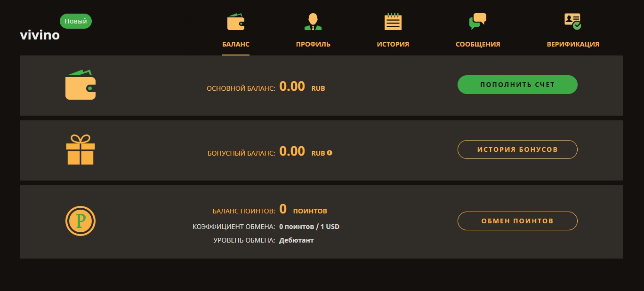644x291 pixels.
Task: Click the Обмен поинтов button
Action: click(517, 221)
